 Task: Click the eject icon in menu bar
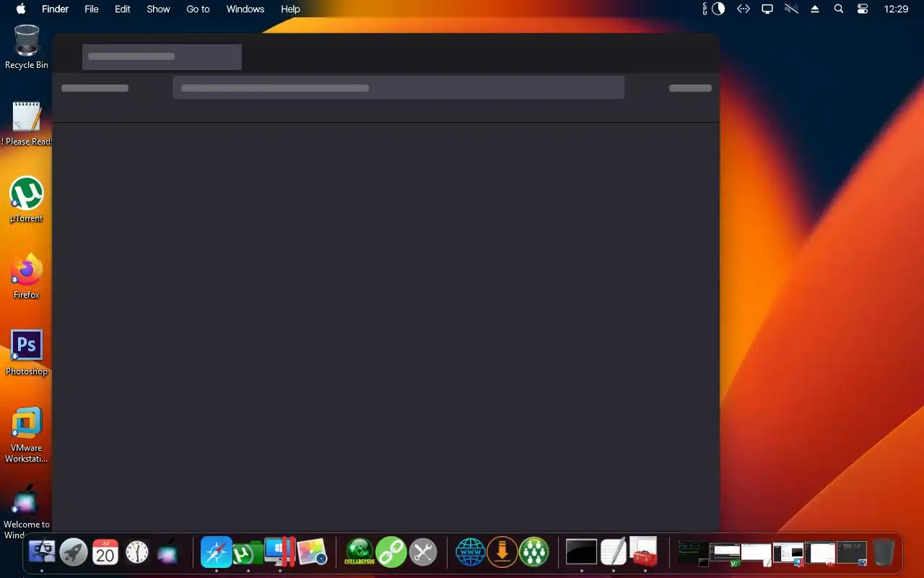[815, 9]
